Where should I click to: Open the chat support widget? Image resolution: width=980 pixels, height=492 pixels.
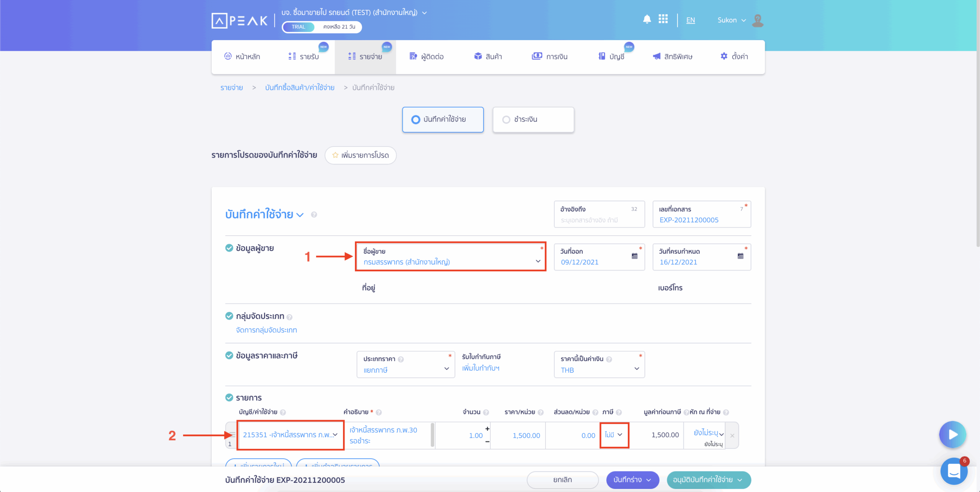point(954,471)
